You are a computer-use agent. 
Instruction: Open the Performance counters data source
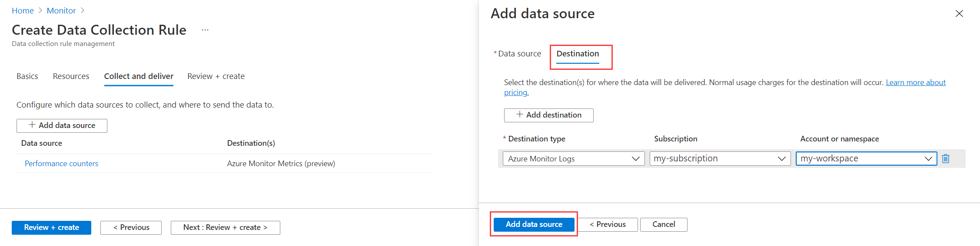(x=61, y=164)
